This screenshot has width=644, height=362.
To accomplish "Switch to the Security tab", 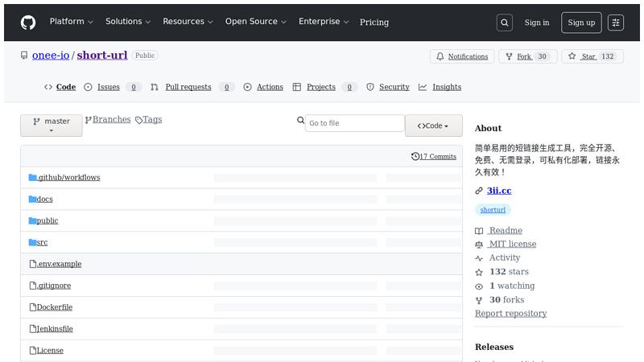I will (x=394, y=87).
